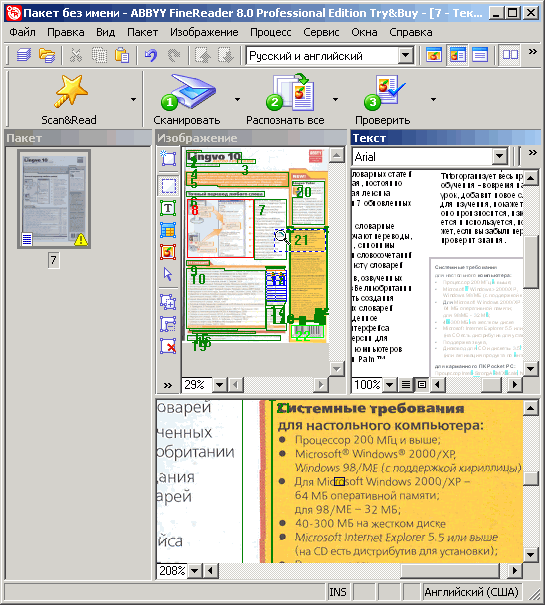
Task: Select the dashed rectangle selection tool
Action: click(168, 186)
